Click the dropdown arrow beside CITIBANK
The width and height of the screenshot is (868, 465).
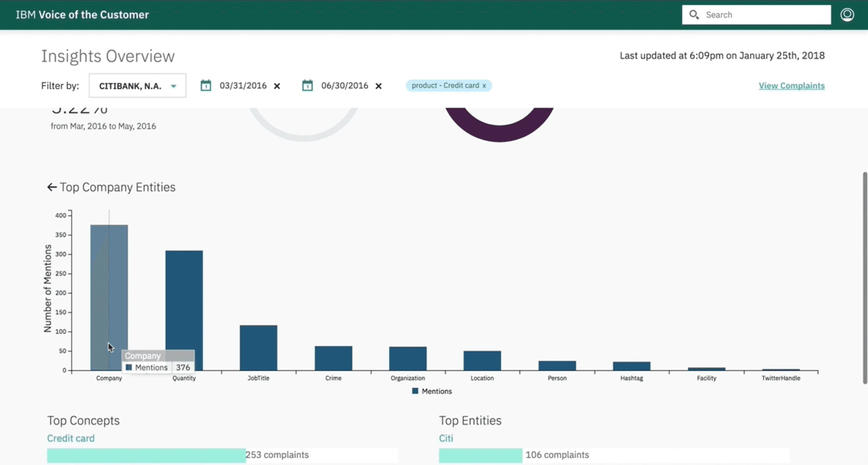click(173, 86)
